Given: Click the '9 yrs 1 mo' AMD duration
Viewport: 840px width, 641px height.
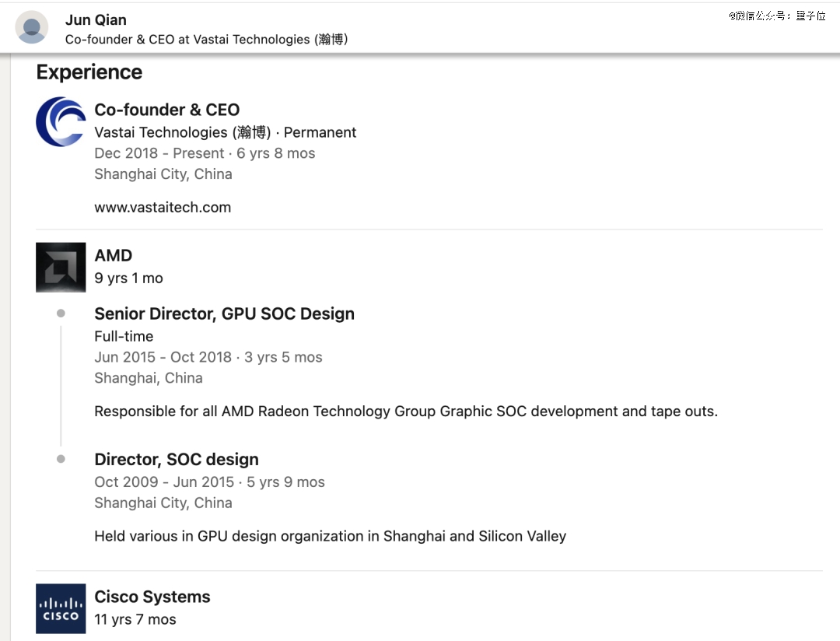Looking at the screenshot, I should (128, 278).
